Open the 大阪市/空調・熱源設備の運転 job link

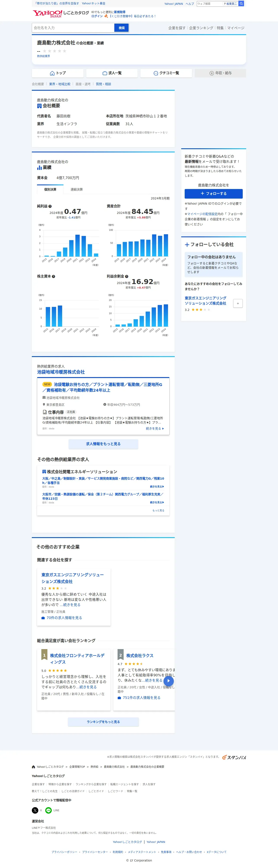tap(103, 496)
